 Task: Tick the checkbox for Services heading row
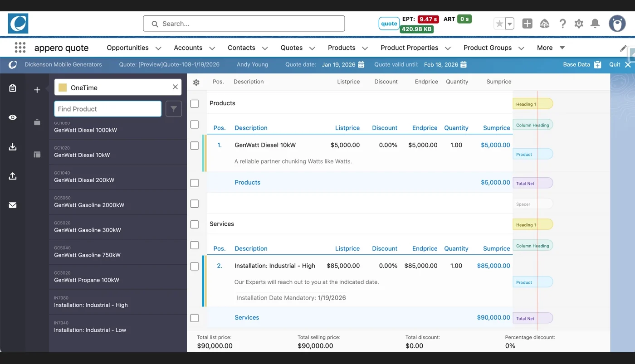(x=195, y=224)
